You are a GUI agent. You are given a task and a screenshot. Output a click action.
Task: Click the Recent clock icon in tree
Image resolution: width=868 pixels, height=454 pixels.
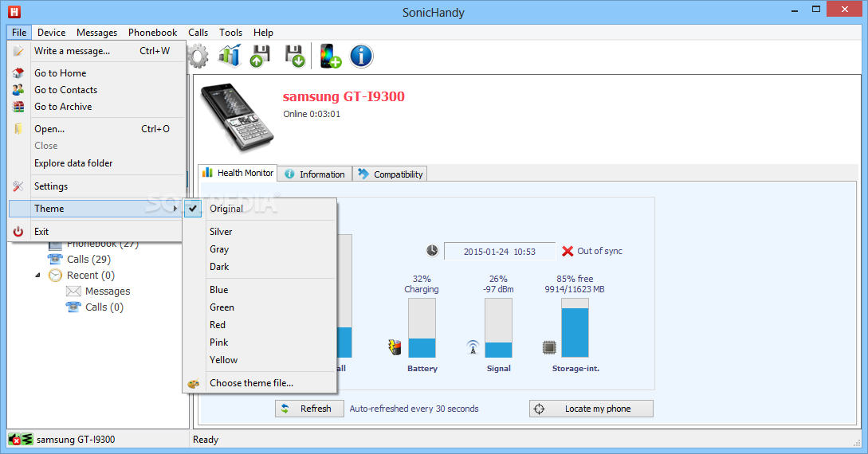(55, 275)
